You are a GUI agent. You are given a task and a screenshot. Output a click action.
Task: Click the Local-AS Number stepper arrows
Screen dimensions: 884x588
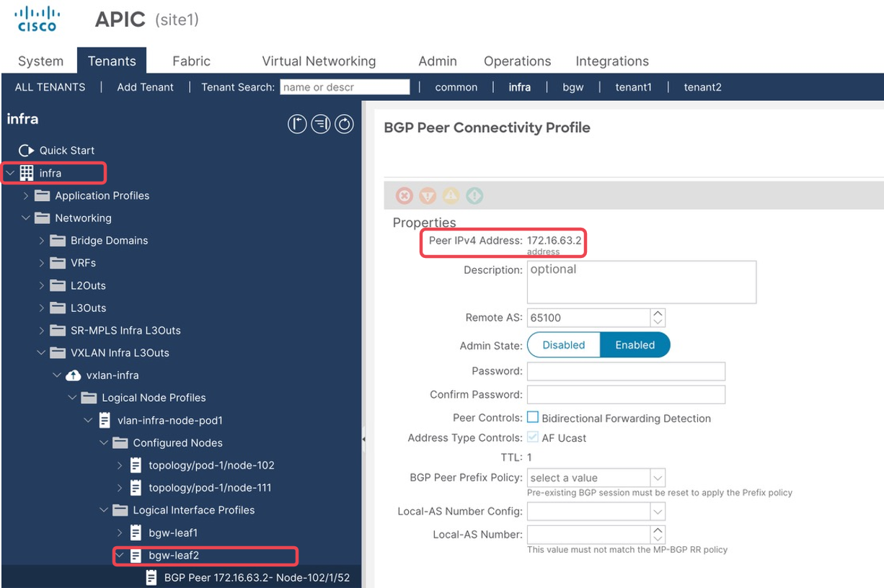(658, 534)
